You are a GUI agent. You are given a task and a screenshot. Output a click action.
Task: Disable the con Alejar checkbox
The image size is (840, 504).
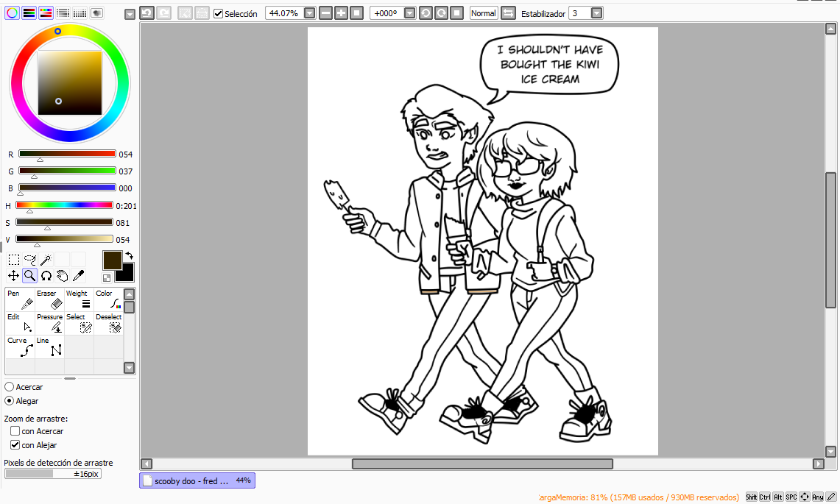[x=15, y=444]
